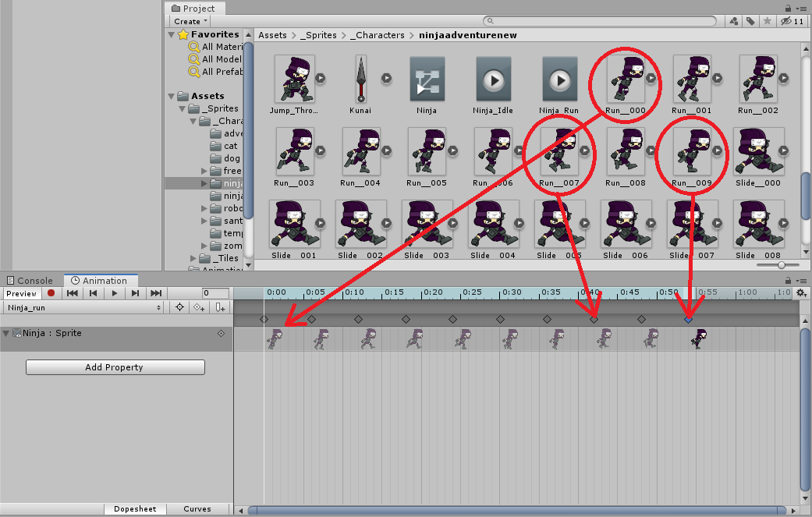Screen dimensions: 812x517
Task: Click Assets in the breadcrumb path
Action: pyautogui.click(x=272, y=35)
